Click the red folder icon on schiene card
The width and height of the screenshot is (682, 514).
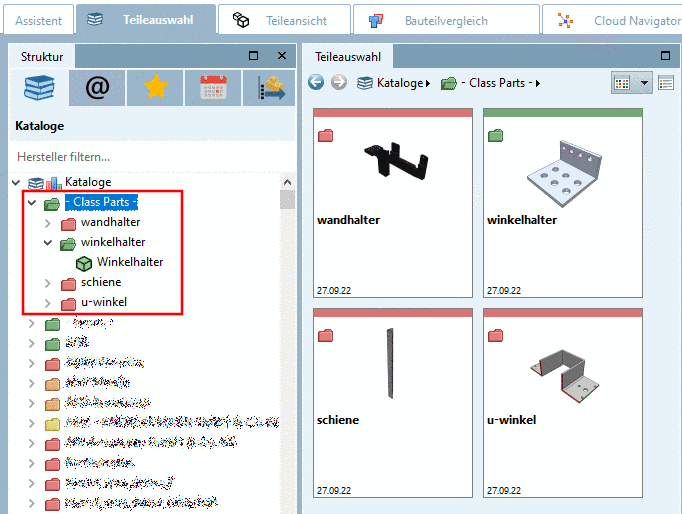pos(325,336)
